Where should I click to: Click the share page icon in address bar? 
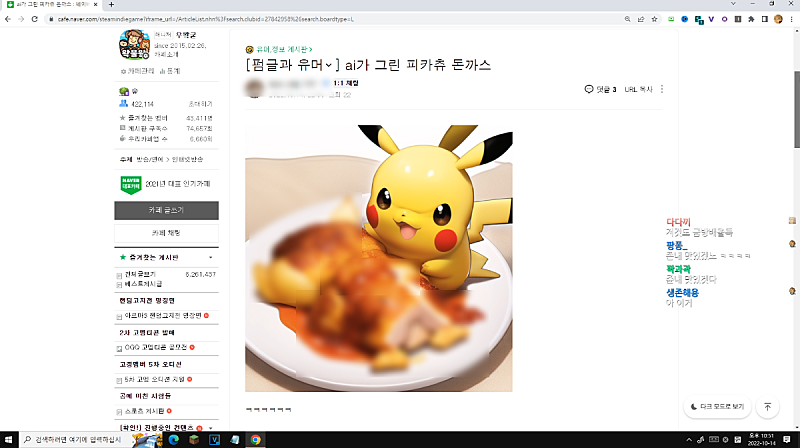point(641,19)
